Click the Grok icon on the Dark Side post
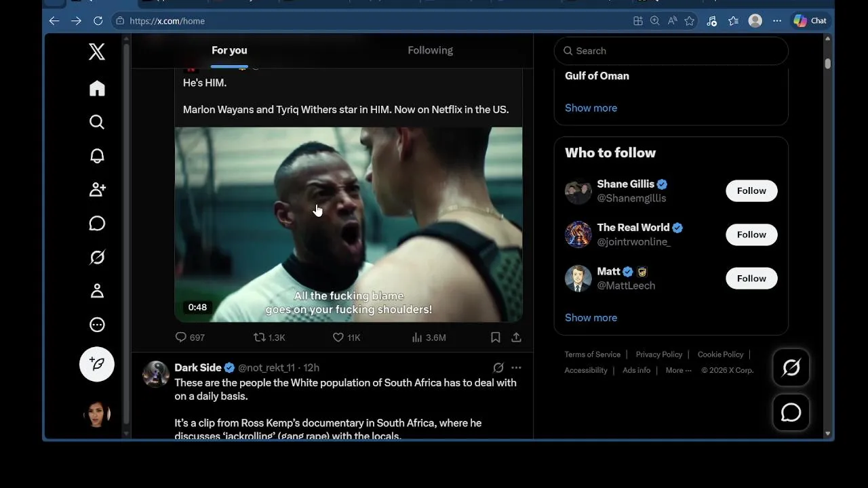868x488 pixels. [498, 367]
